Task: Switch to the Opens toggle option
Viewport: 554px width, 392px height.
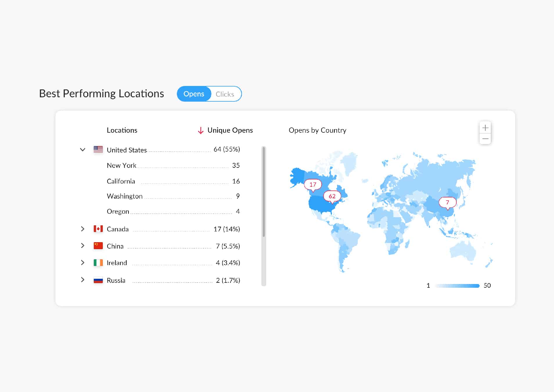Action: click(x=194, y=94)
